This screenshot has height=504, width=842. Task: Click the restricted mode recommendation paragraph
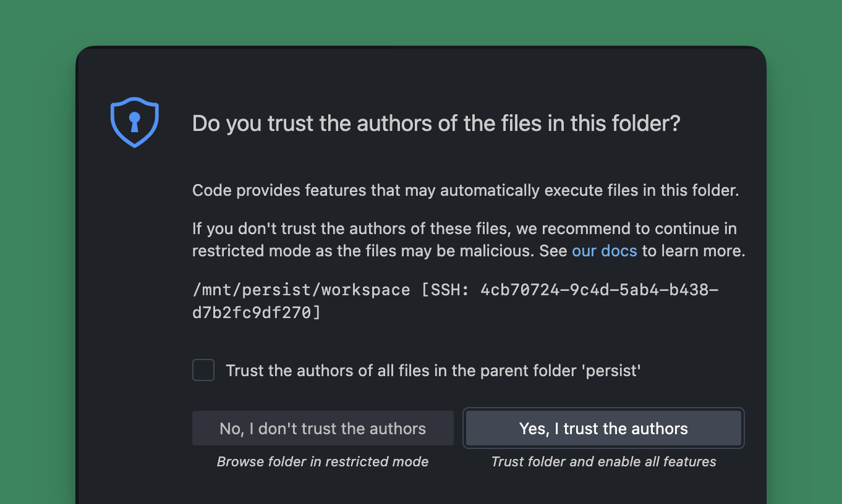[x=469, y=240]
